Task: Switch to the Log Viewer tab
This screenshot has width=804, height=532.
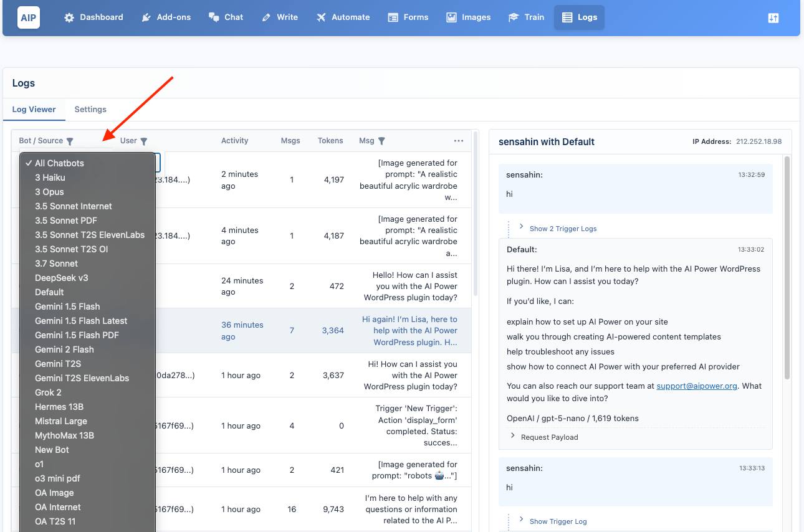Action: [34, 110]
